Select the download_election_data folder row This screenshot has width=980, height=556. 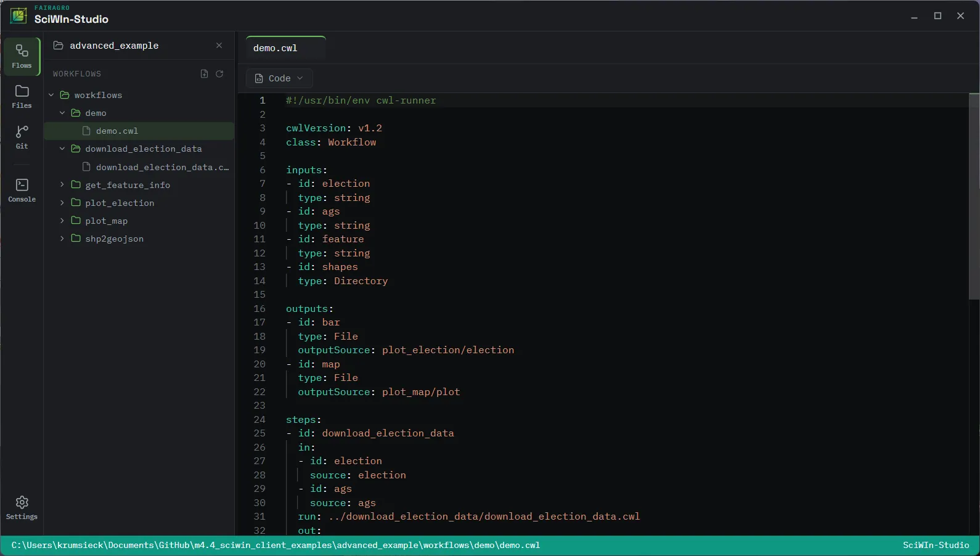click(x=139, y=149)
